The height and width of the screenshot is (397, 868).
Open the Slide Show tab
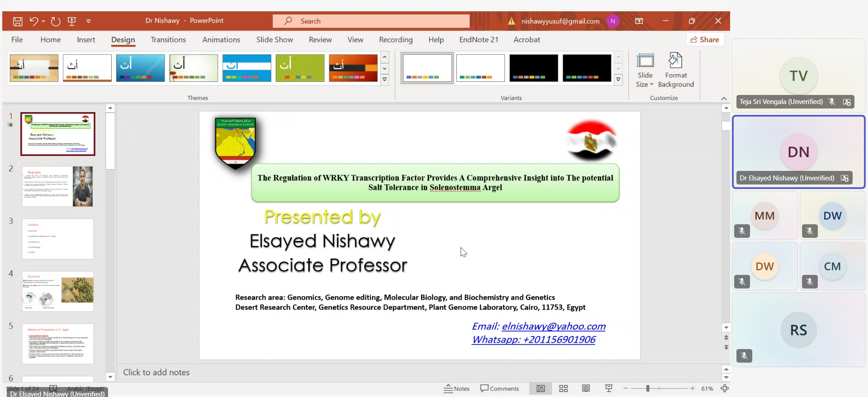274,40
